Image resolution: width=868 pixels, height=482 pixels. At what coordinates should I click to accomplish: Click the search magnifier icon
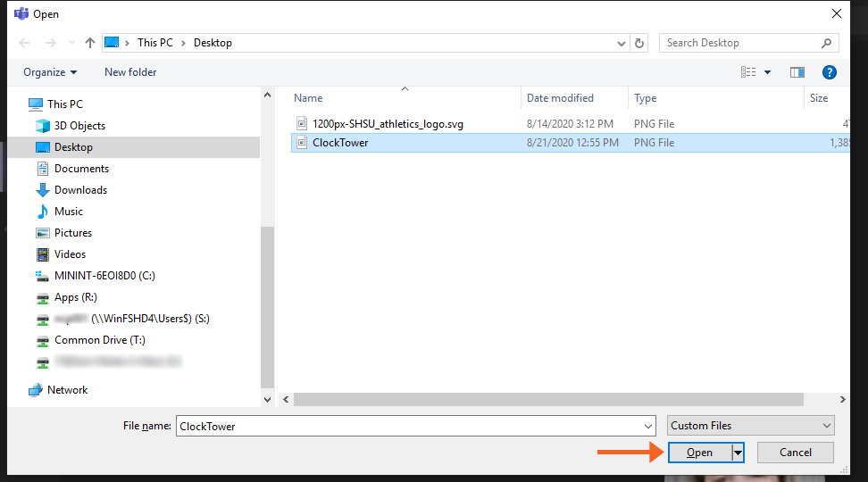tap(826, 43)
